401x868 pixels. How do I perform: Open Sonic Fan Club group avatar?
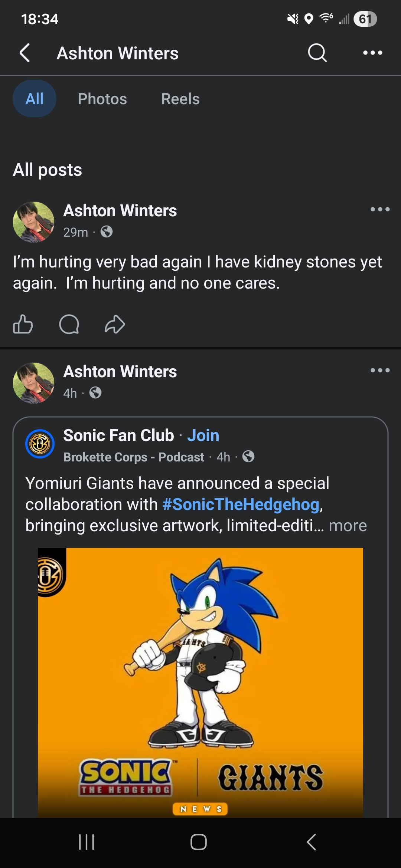pyautogui.click(x=40, y=444)
